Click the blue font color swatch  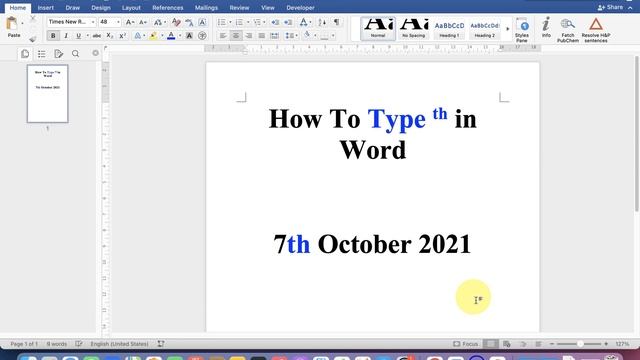tap(171, 36)
